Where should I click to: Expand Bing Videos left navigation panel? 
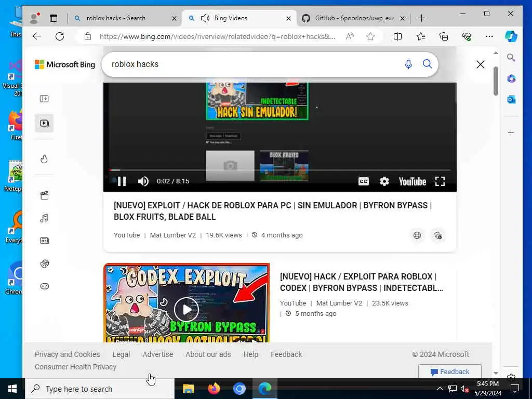44,99
